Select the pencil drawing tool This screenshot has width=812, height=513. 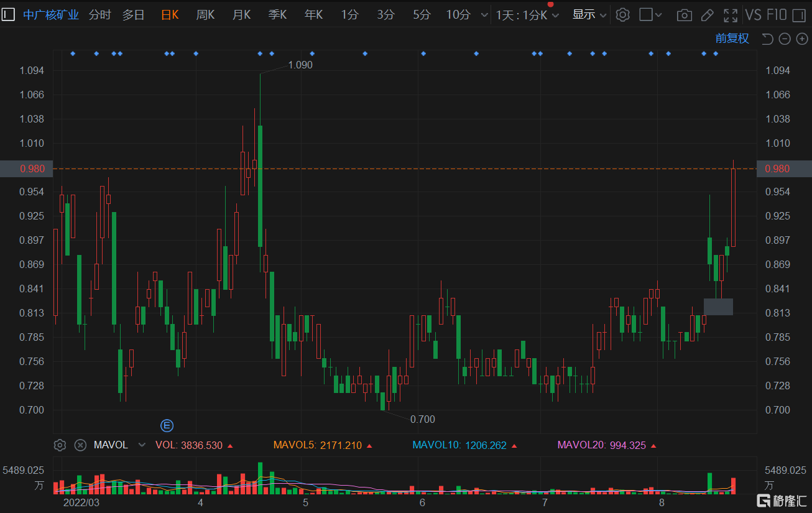[x=707, y=15]
